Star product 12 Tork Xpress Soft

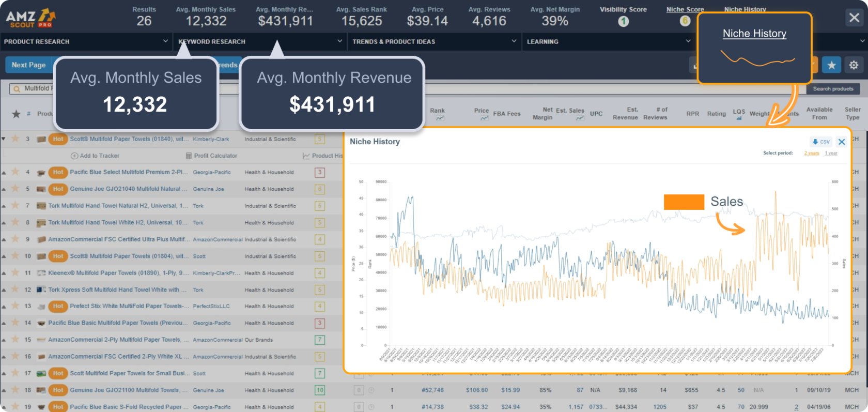tap(15, 289)
